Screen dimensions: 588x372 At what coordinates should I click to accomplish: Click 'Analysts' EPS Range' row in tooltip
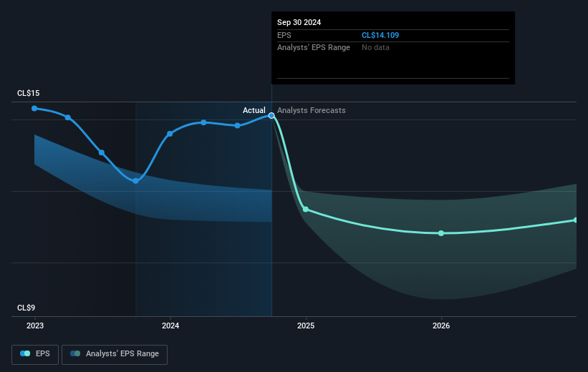(393, 48)
